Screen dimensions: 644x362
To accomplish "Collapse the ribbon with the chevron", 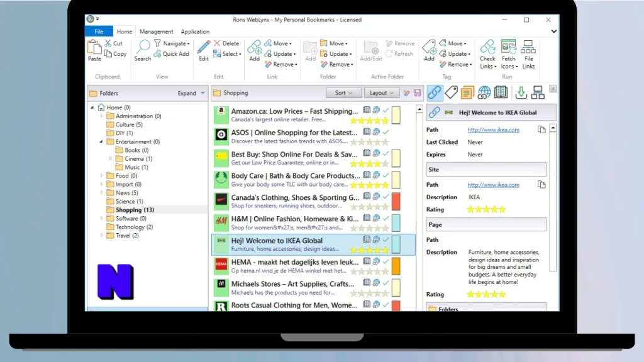I will click(x=553, y=31).
